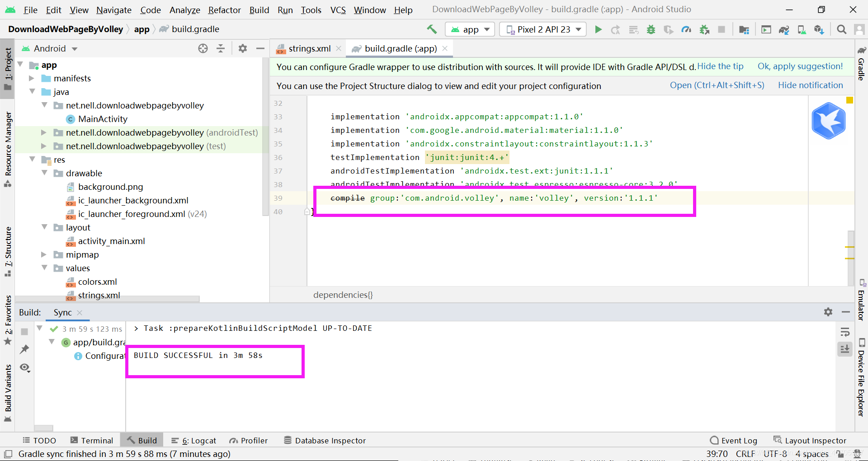Collapse the drawable folder
This screenshot has height=461, width=868.
coord(44,173)
